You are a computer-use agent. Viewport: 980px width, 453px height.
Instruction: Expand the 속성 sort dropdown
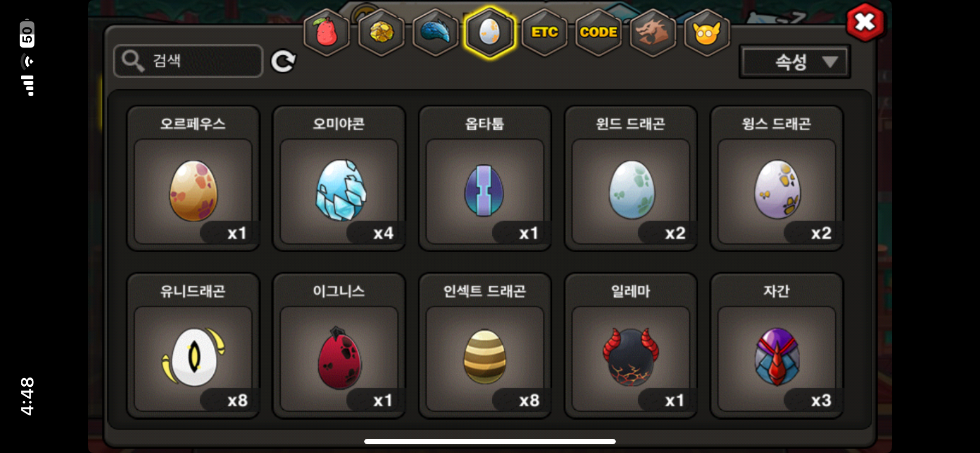[x=795, y=62]
